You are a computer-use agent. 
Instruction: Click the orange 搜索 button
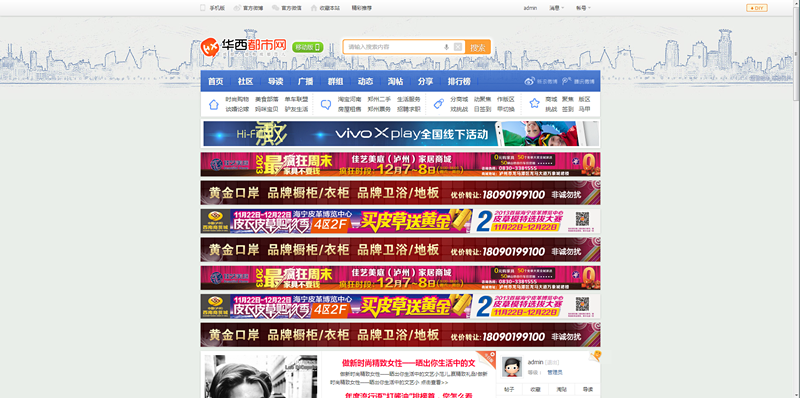478,47
